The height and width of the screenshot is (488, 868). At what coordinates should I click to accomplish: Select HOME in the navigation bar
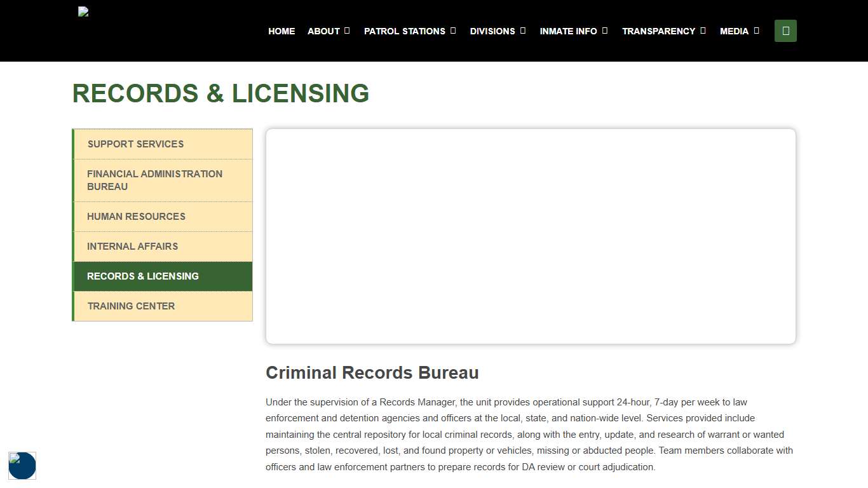pos(281,30)
